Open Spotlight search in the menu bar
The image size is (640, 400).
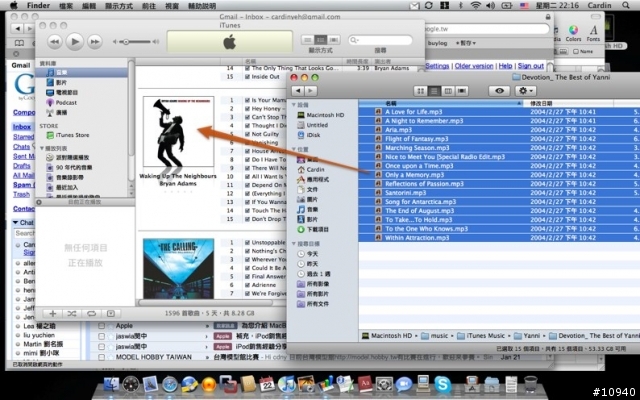point(626,5)
